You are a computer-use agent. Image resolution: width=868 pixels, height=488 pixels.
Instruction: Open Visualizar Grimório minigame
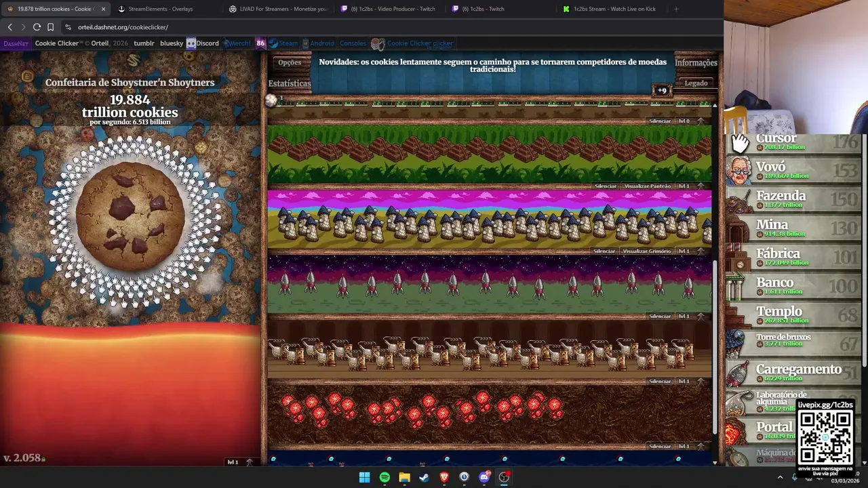[x=647, y=251]
